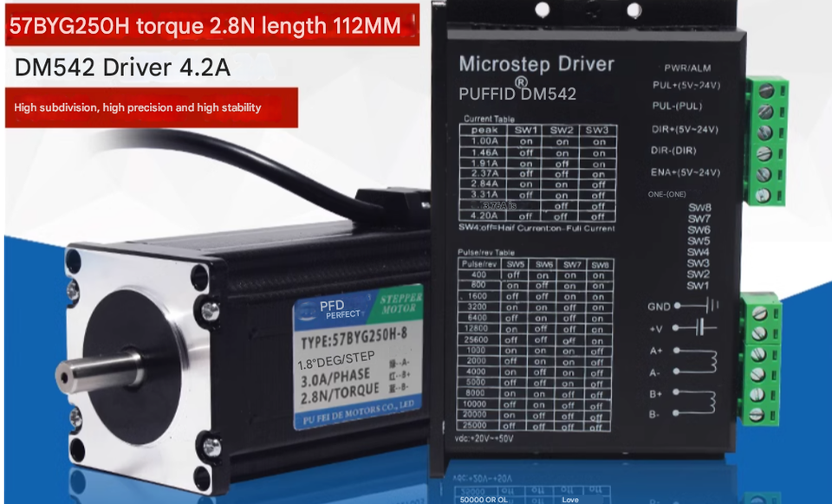This screenshot has height=504, width=832.
Task: Select the "Pulse/rev" column header
Action: (x=479, y=264)
